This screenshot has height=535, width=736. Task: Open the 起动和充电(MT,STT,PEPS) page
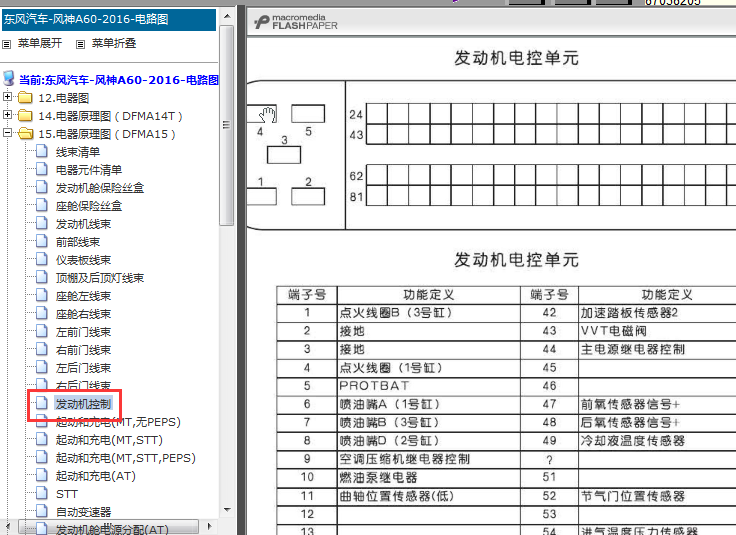(126, 458)
